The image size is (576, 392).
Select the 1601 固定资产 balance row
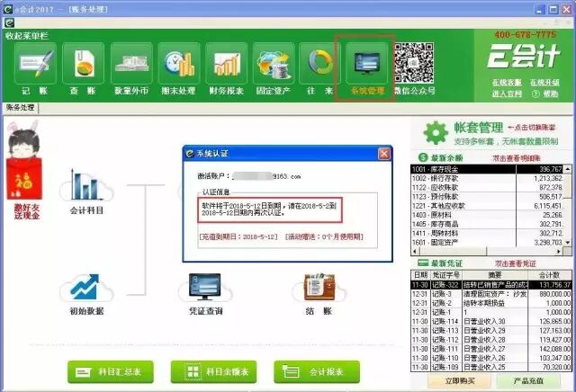[487, 243]
